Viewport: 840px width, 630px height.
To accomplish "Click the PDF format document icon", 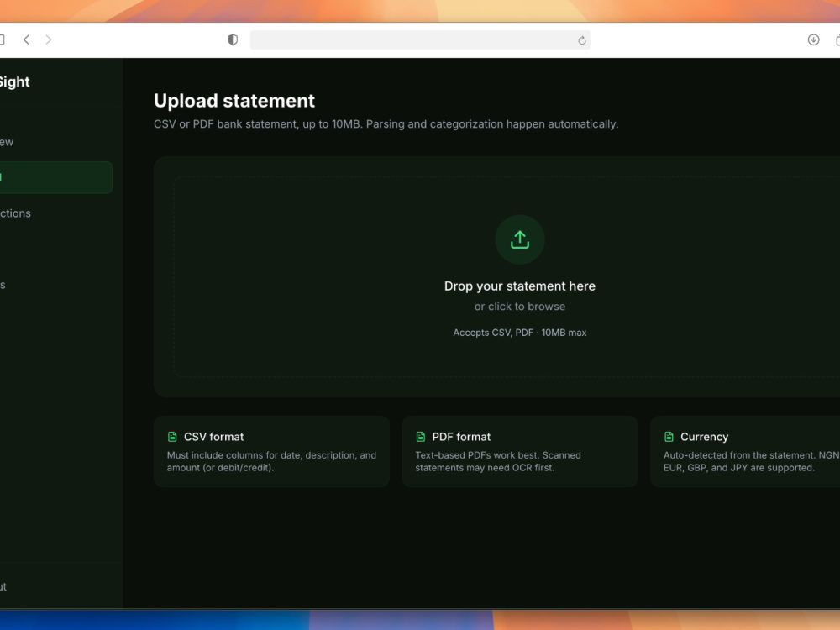I will pyautogui.click(x=421, y=437).
